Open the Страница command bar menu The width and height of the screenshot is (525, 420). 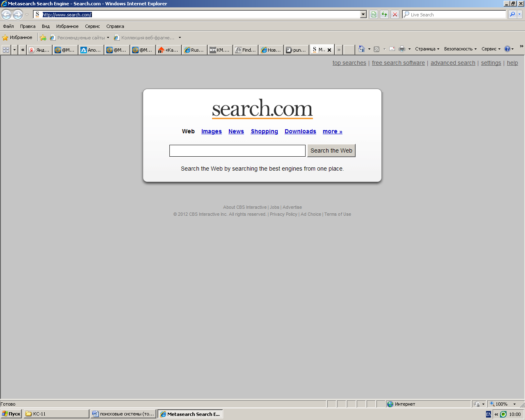click(x=427, y=49)
